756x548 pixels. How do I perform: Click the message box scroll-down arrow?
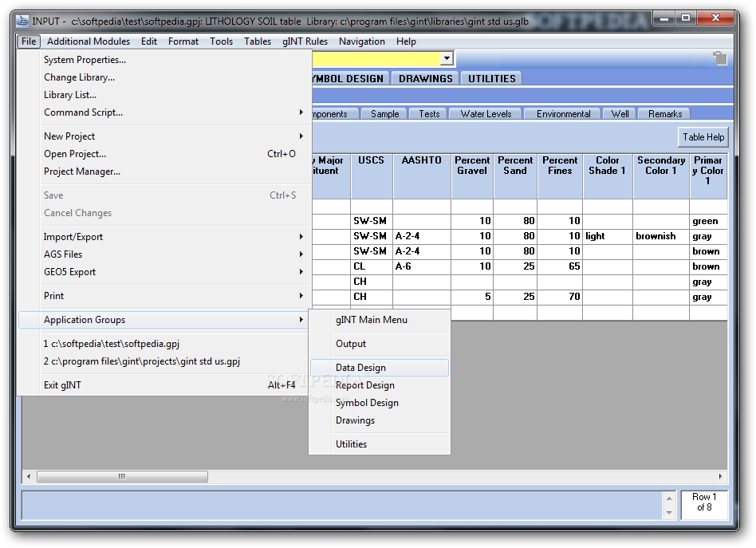click(x=669, y=513)
